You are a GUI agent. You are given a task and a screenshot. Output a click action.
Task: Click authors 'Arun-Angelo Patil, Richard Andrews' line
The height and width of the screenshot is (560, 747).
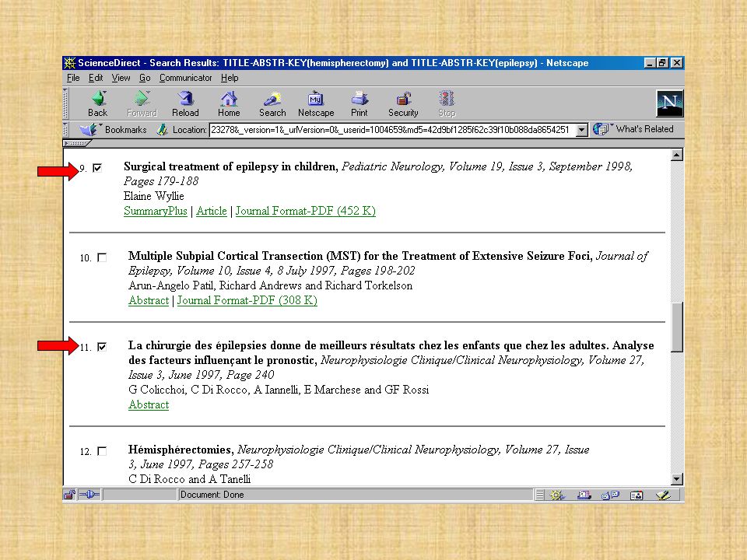pyautogui.click(x=271, y=285)
